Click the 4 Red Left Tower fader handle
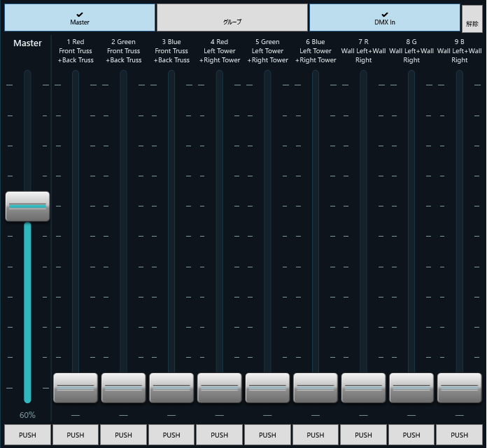487x448 pixels. (x=219, y=388)
